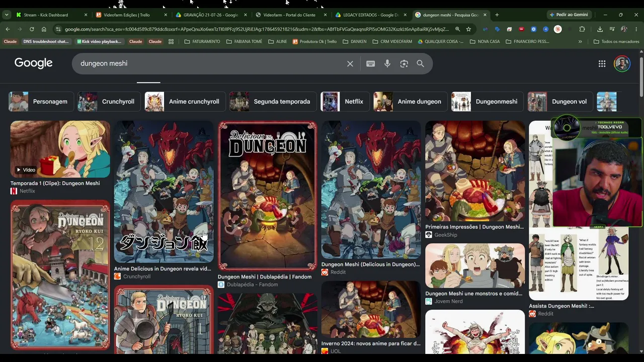Open the Chrome profile avatar in toolbar

[624, 29]
